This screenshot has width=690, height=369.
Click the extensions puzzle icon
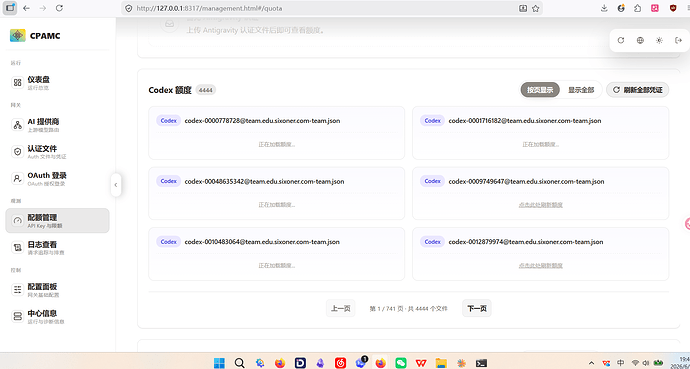click(x=637, y=8)
